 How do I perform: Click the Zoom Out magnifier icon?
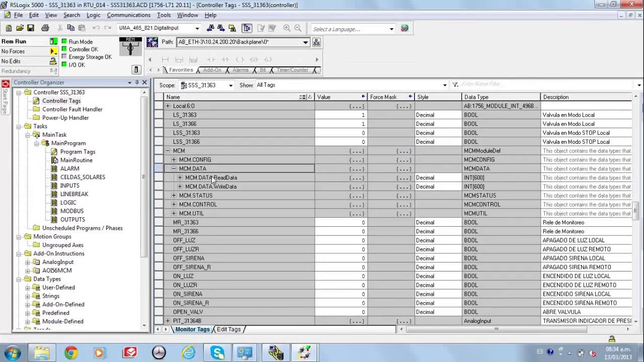[x=298, y=28]
